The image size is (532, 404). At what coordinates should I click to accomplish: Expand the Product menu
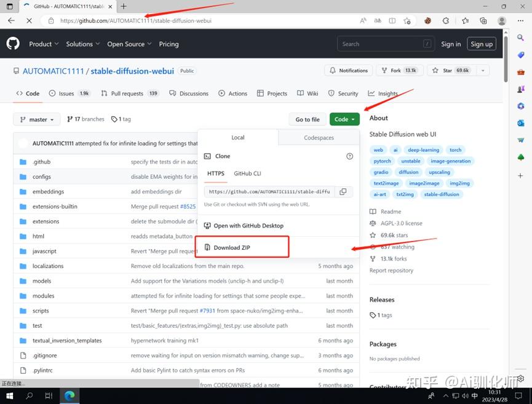pyautogui.click(x=44, y=44)
